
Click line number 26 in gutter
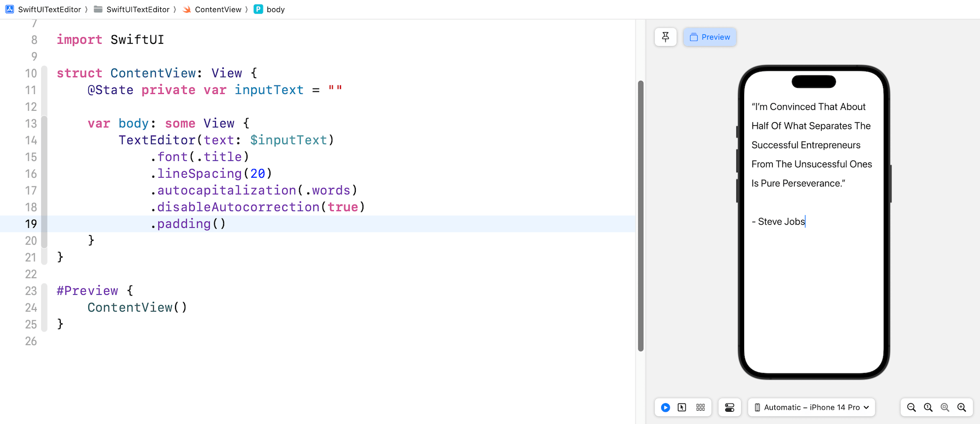pos(31,341)
